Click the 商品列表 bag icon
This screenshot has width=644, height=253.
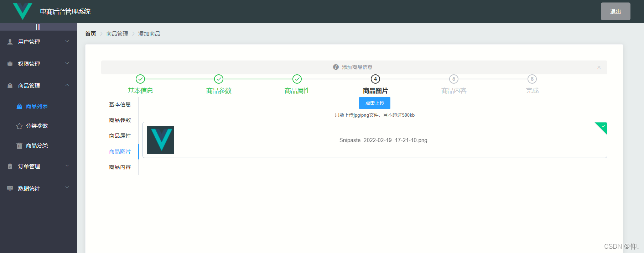tap(19, 106)
